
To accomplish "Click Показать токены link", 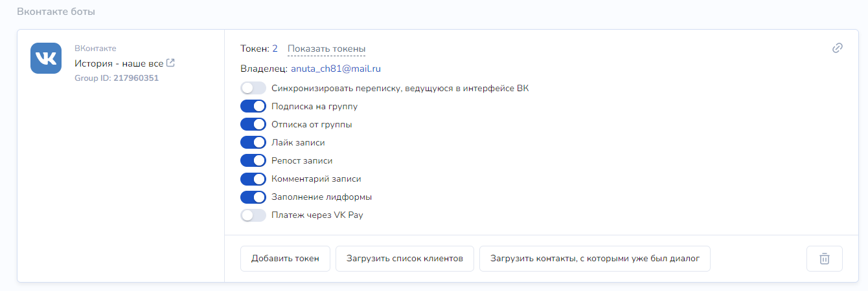I will tap(326, 49).
